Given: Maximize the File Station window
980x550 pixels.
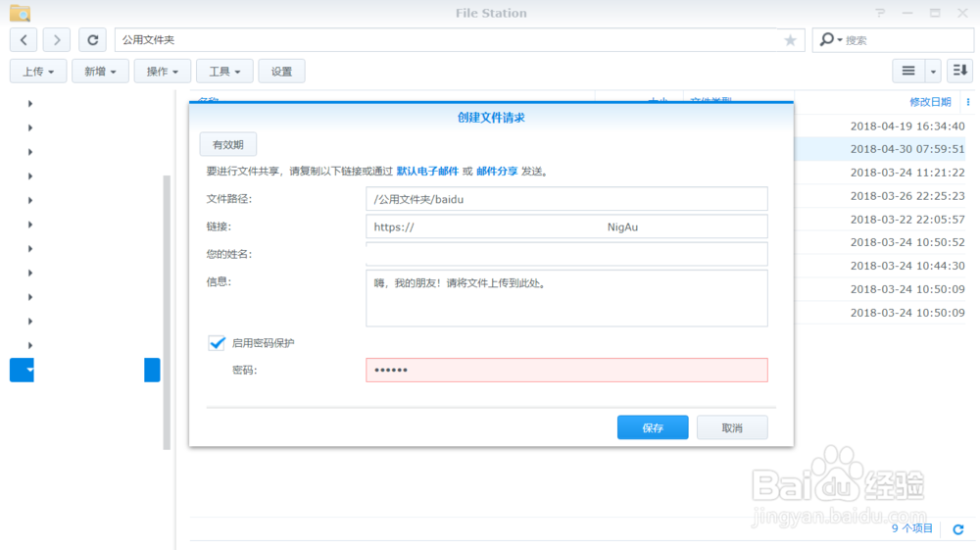Looking at the screenshot, I should 935,13.
